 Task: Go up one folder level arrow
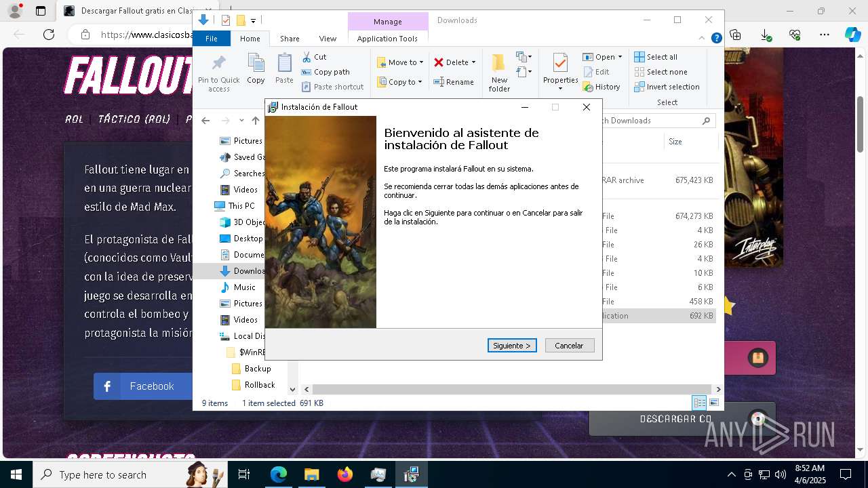[x=256, y=121]
